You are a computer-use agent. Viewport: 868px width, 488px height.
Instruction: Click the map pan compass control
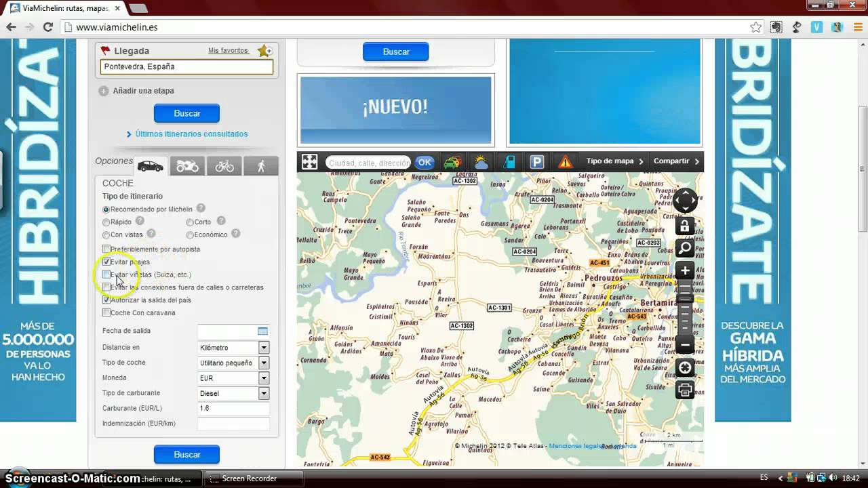pyautogui.click(x=685, y=200)
